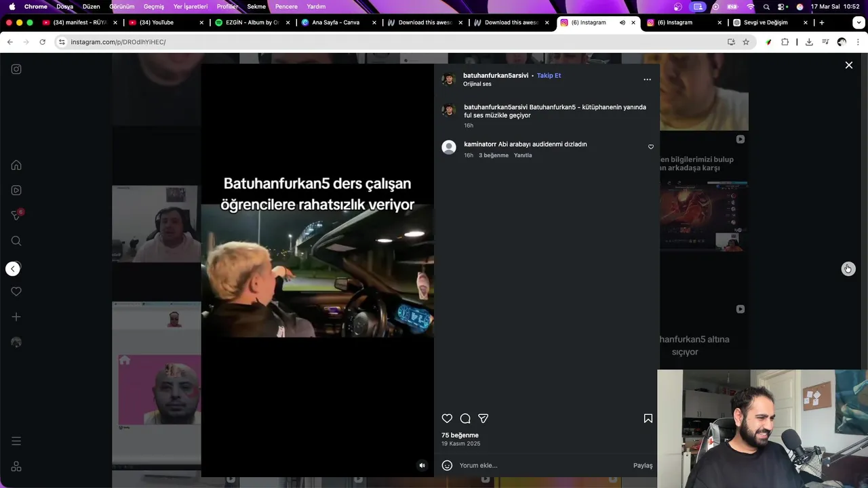
Task: Bookmark this page with the star
Action: (x=746, y=42)
